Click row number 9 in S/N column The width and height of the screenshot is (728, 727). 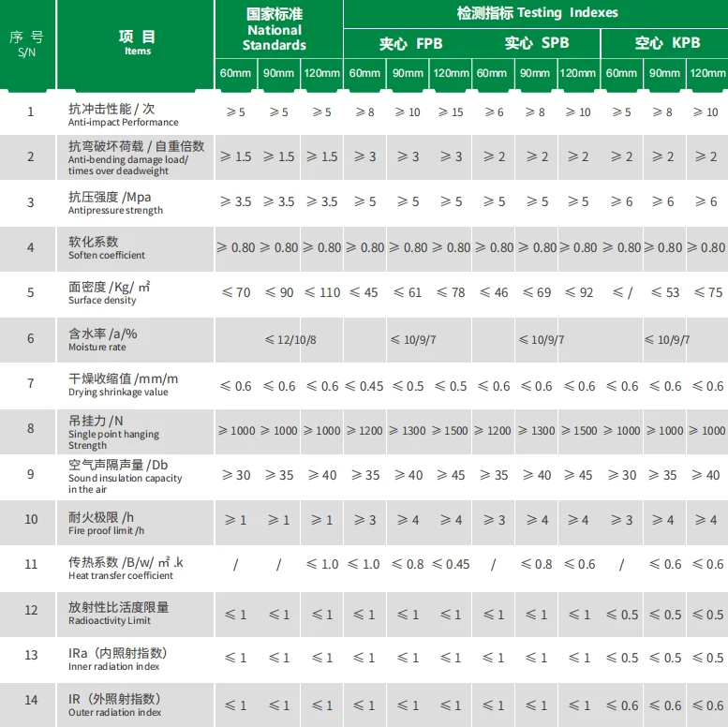[30, 475]
